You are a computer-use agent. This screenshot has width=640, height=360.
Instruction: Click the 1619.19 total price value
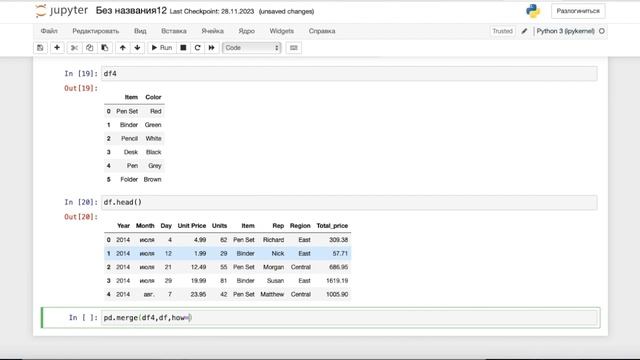click(337, 281)
